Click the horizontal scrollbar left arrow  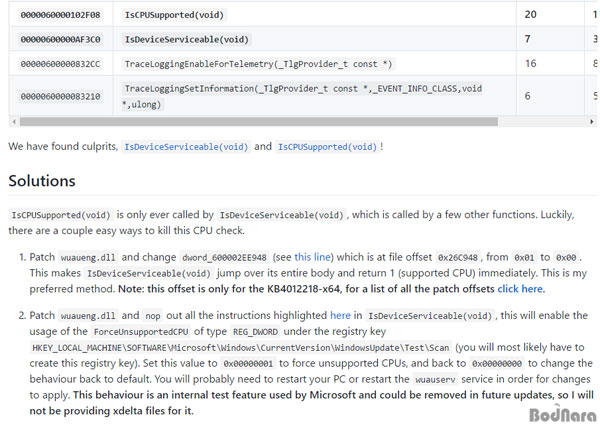click(14, 122)
